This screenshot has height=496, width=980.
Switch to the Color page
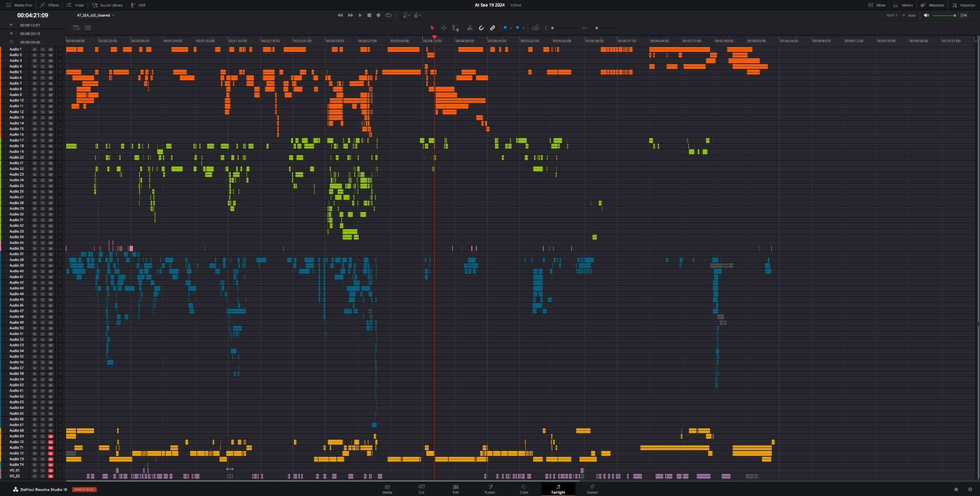pos(524,489)
